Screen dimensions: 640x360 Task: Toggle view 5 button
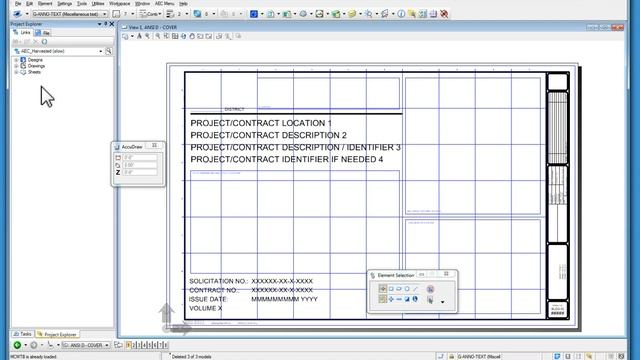coord(149,345)
